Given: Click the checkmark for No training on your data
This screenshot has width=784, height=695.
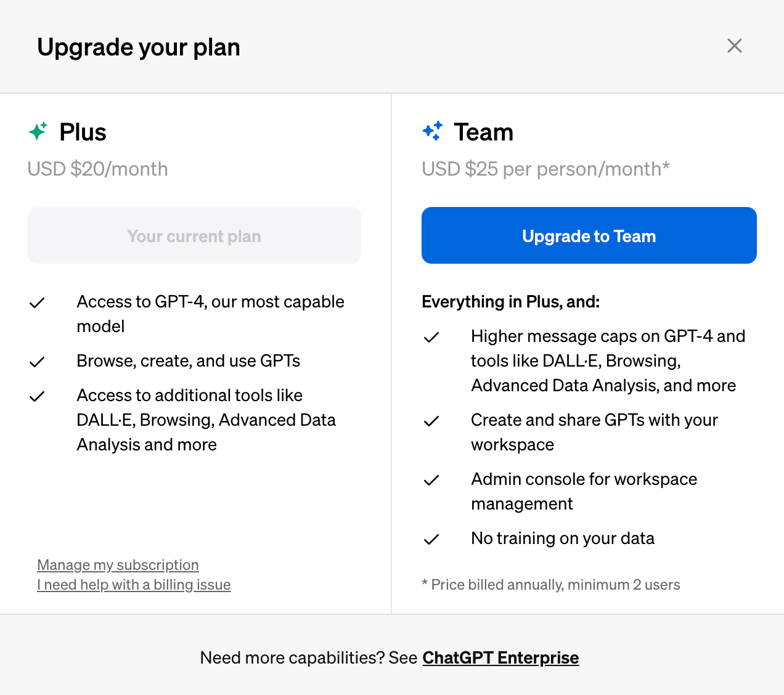Looking at the screenshot, I should pyautogui.click(x=431, y=539).
